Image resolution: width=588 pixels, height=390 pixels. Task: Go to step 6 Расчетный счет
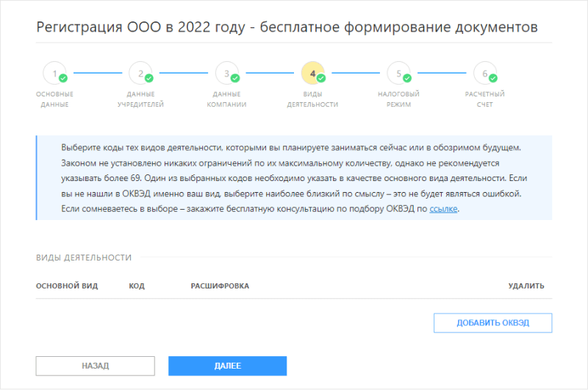coord(485,73)
